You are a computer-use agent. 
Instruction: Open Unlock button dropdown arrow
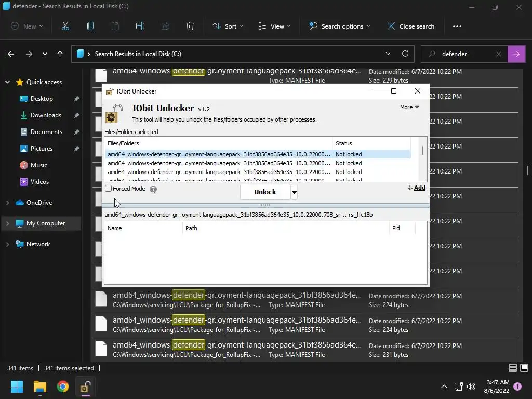[294, 192]
